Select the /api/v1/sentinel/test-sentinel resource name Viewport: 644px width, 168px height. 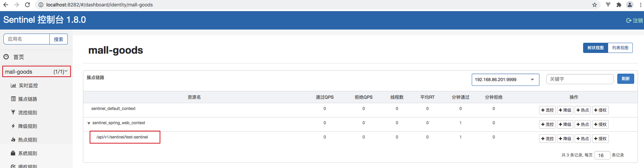point(122,137)
